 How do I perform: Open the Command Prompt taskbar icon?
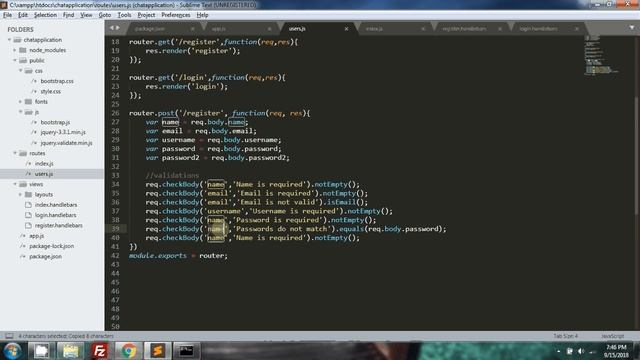click(x=187, y=351)
